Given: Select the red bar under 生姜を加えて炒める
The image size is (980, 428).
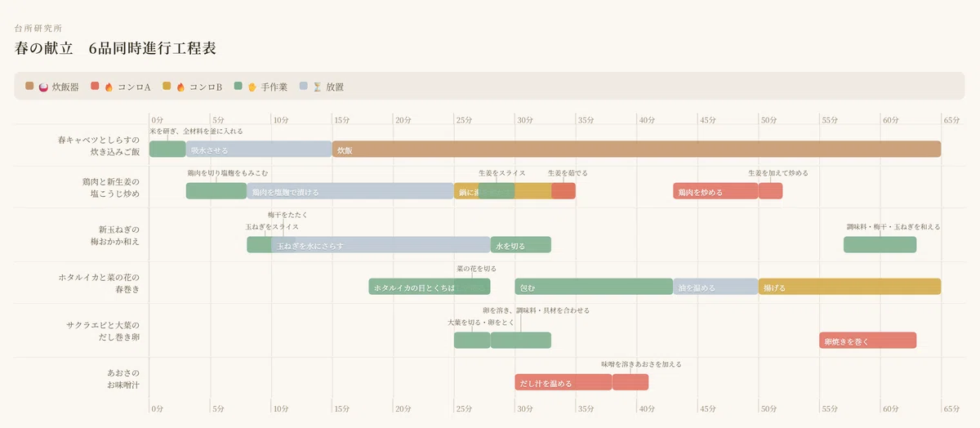Looking at the screenshot, I should [770, 191].
